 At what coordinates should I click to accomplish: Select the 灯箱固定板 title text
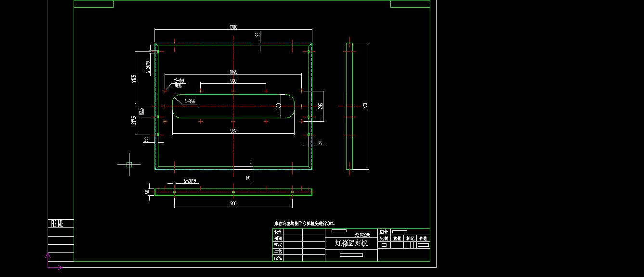[351, 243]
